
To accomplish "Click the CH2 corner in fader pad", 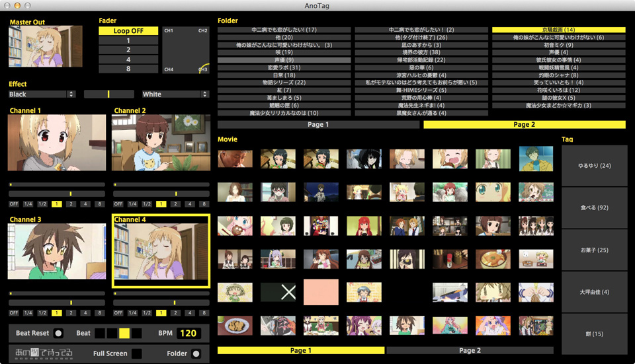I will (203, 31).
